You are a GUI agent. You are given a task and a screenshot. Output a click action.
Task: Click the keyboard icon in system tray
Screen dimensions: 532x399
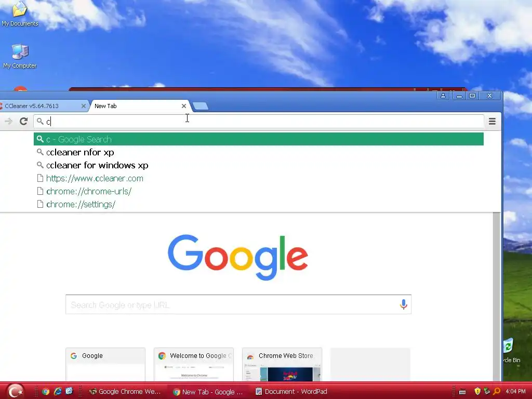(x=462, y=392)
